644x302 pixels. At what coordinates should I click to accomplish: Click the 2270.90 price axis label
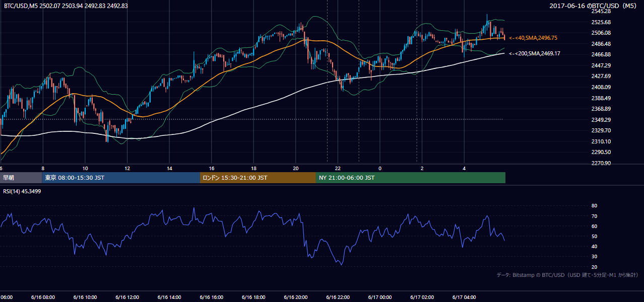click(x=601, y=163)
